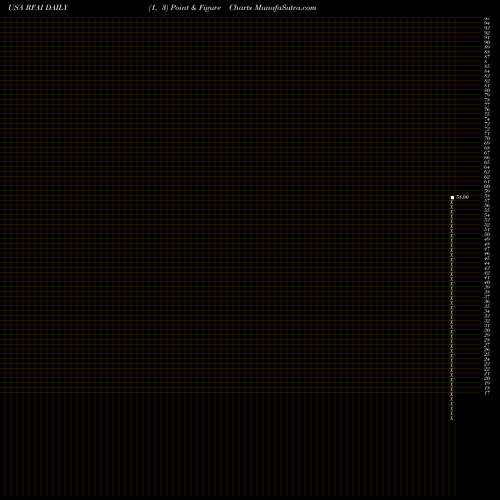Open the MunafaSutra.com watermark link
Viewport: 500px width, 500px height.
[x=285, y=8]
